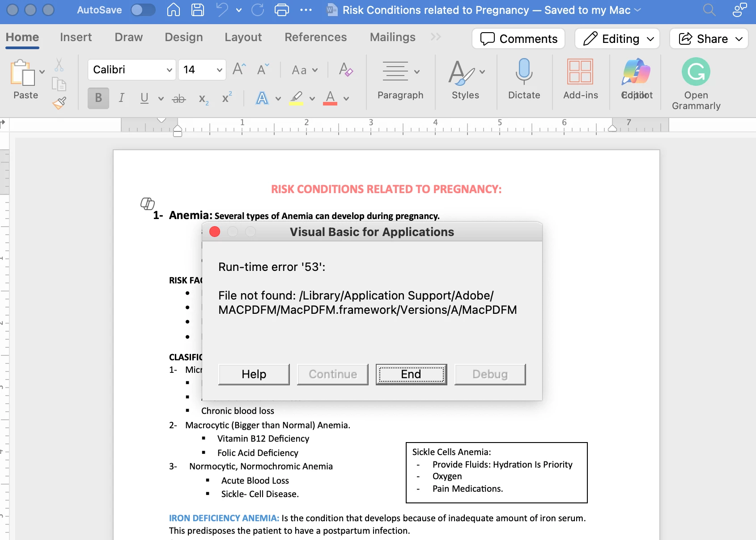
Task: Open the Home icon in title bar
Action: point(174,10)
